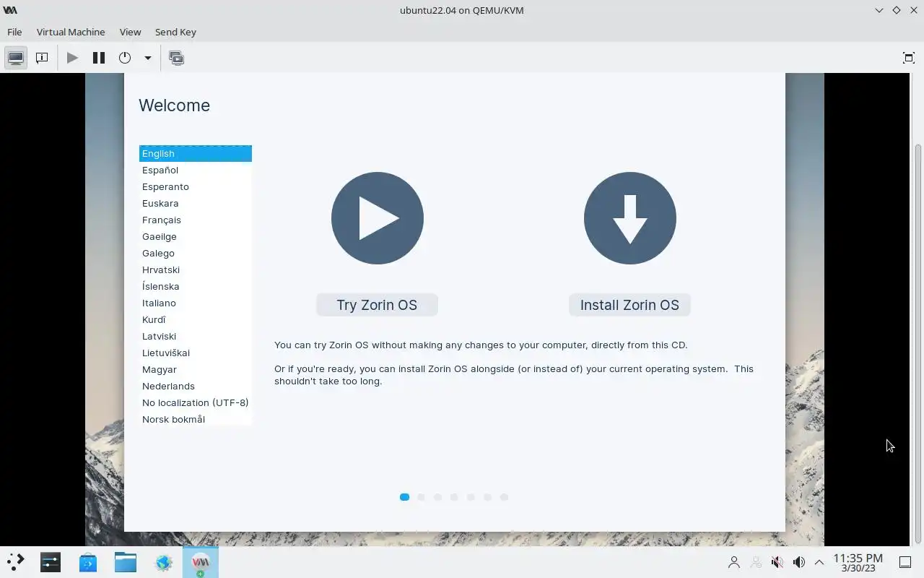Select Lietuviškai in the language list
Image resolution: width=924 pixels, height=578 pixels.
196,353
